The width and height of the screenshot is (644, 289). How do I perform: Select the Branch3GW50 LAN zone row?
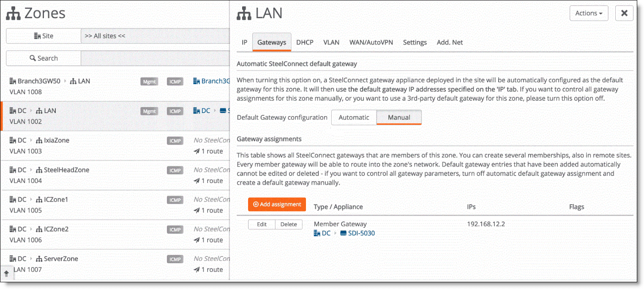point(115,86)
